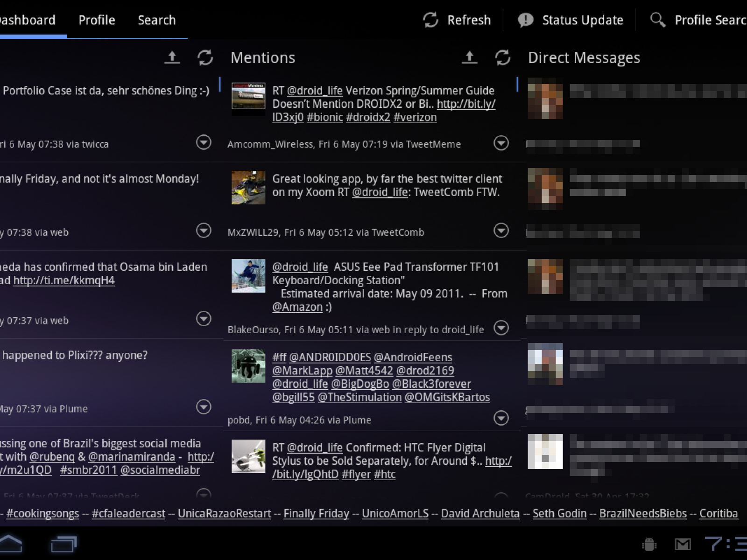747x560 pixels.
Task: Switch to the Search tab
Action: 157,20
